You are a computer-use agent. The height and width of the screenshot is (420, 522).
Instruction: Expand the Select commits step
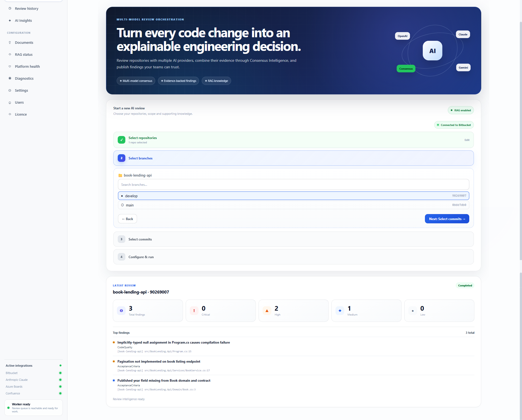coord(294,239)
